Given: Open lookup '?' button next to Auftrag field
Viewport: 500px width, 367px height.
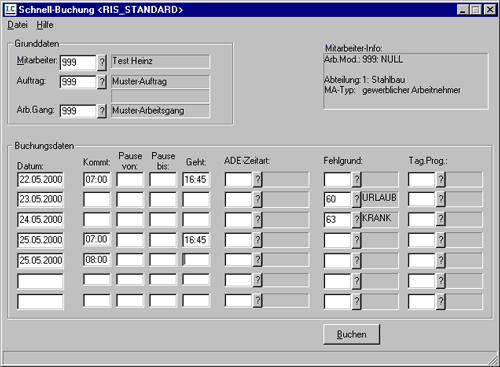Looking at the screenshot, I should (102, 82).
